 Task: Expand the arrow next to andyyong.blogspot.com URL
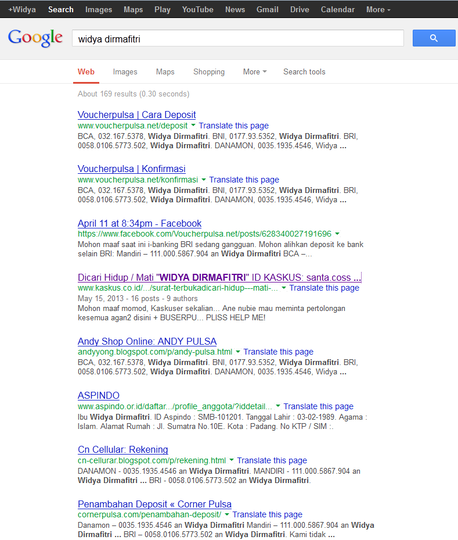pos(238,351)
